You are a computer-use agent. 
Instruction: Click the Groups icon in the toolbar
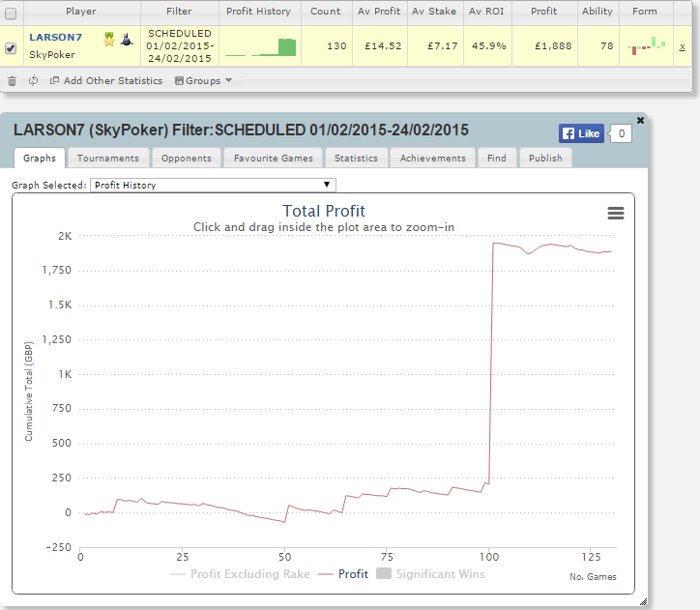[179, 81]
